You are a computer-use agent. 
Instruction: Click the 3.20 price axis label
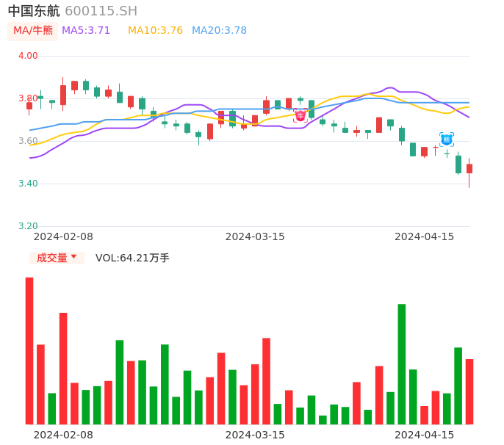tap(28, 226)
